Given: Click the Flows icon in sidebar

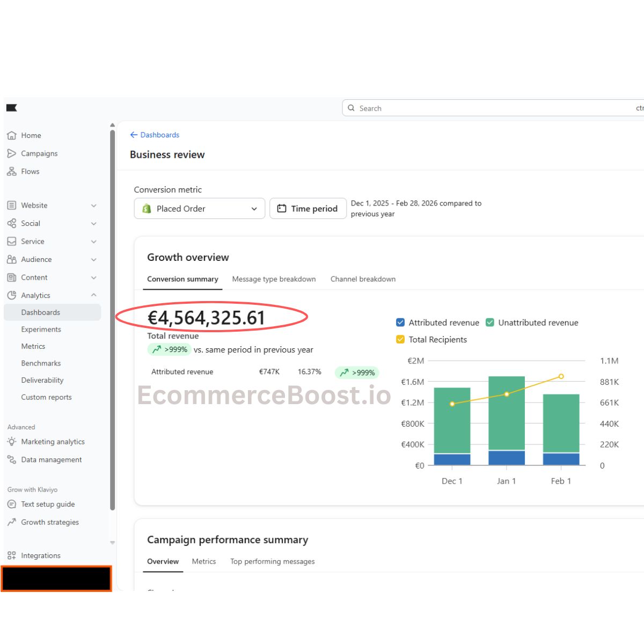Looking at the screenshot, I should pyautogui.click(x=12, y=172).
